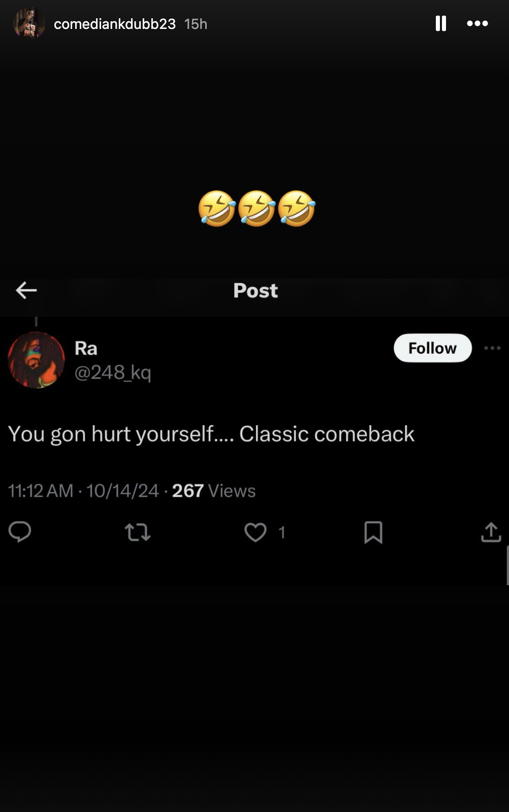Open the post timestamp 11:12 AM
This screenshot has width=509, height=812.
[41, 491]
